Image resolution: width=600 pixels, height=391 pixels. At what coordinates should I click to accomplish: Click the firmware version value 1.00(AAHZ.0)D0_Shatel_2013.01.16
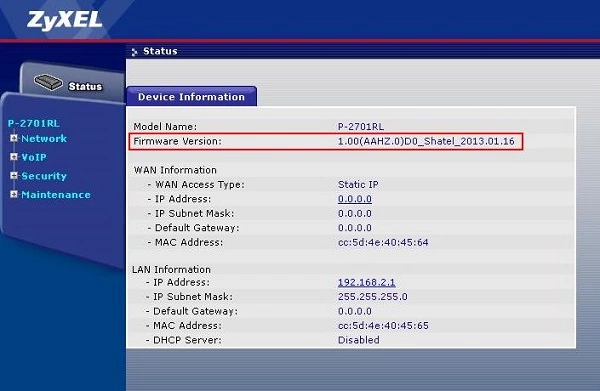[426, 141]
